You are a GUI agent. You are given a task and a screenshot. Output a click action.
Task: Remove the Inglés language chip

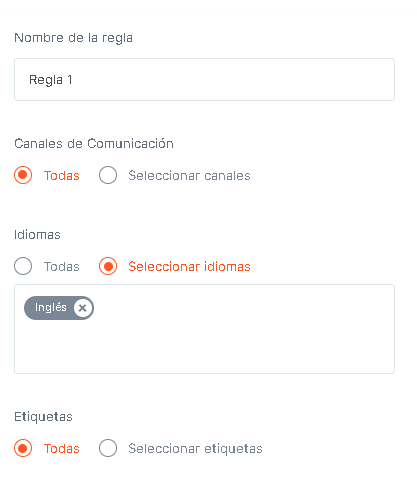point(82,308)
